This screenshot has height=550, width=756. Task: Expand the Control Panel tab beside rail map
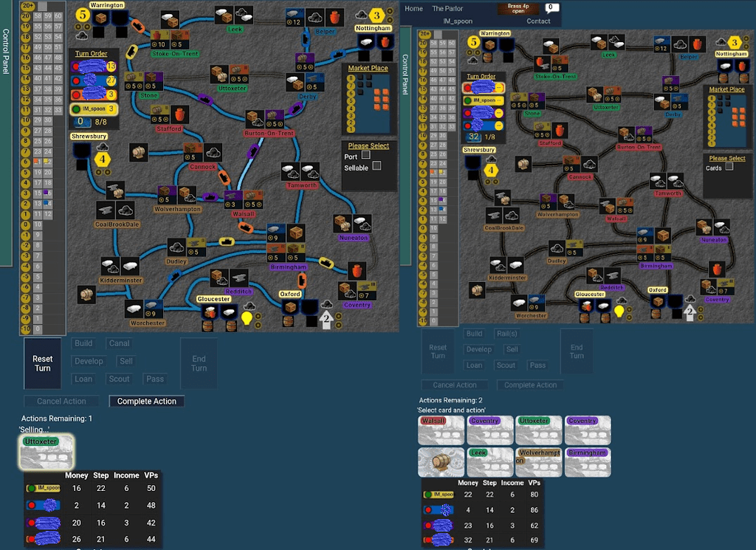coord(405,74)
